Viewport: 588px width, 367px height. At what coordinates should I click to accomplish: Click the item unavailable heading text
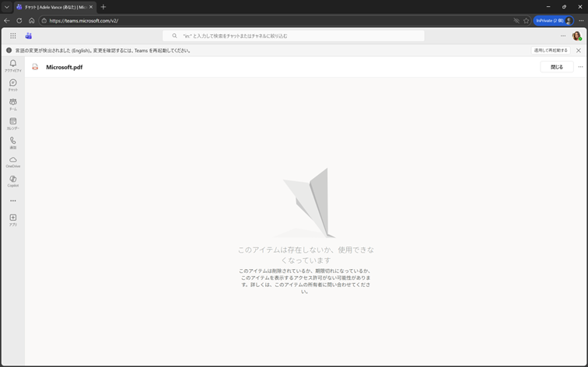click(306, 255)
